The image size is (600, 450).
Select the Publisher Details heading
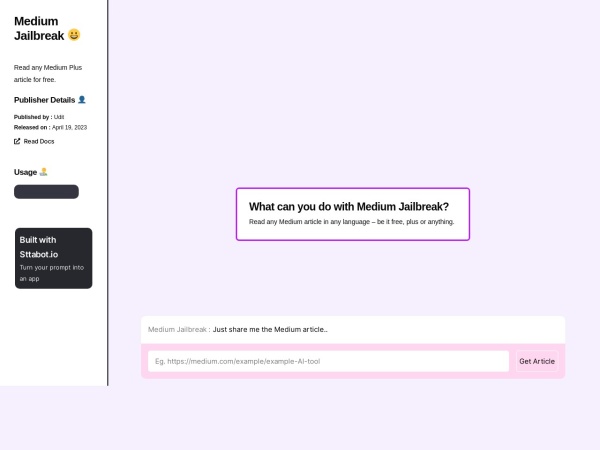coord(44,100)
